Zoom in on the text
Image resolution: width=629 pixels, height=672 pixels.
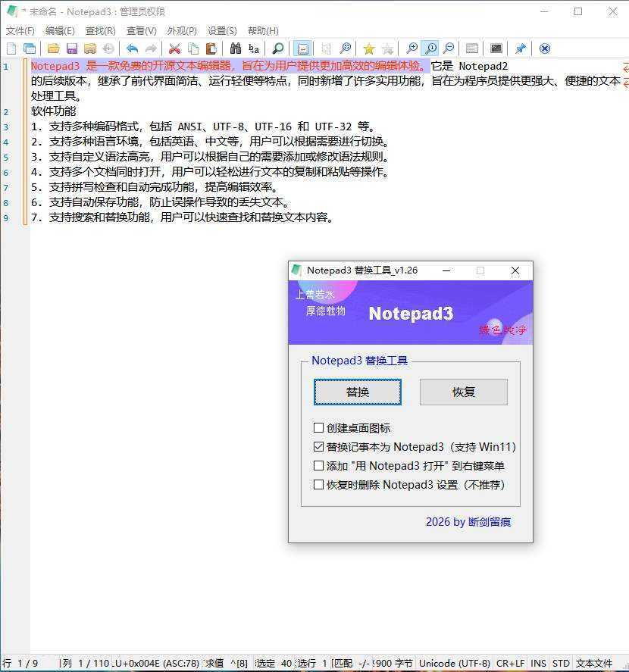[x=412, y=48]
